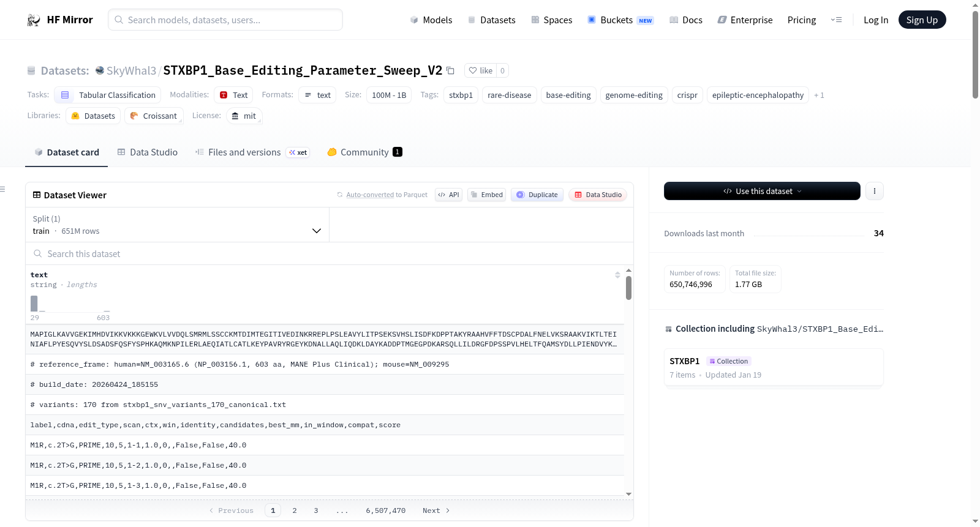Go to the Community tab

(364, 152)
